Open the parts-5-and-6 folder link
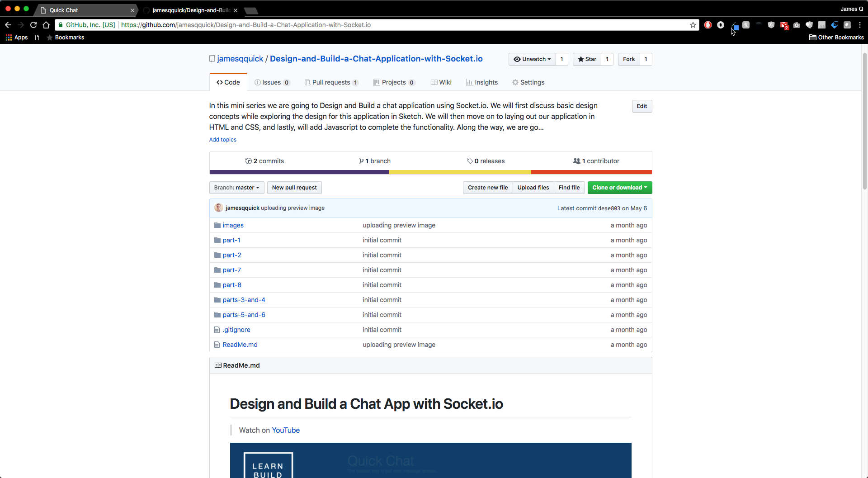868x478 pixels. (x=244, y=314)
